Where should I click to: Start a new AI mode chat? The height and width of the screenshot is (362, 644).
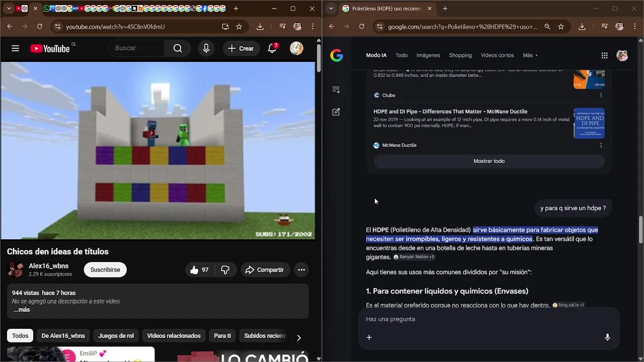pyautogui.click(x=336, y=112)
